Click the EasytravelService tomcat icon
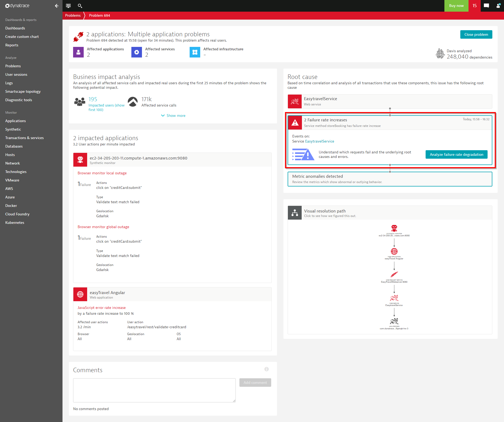Viewport: 504px width, 422px height. [295, 101]
